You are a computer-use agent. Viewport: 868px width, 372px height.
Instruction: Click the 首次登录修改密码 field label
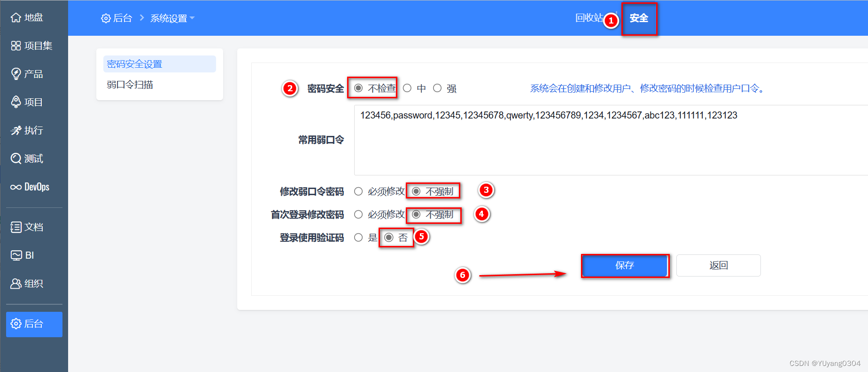pyautogui.click(x=307, y=214)
